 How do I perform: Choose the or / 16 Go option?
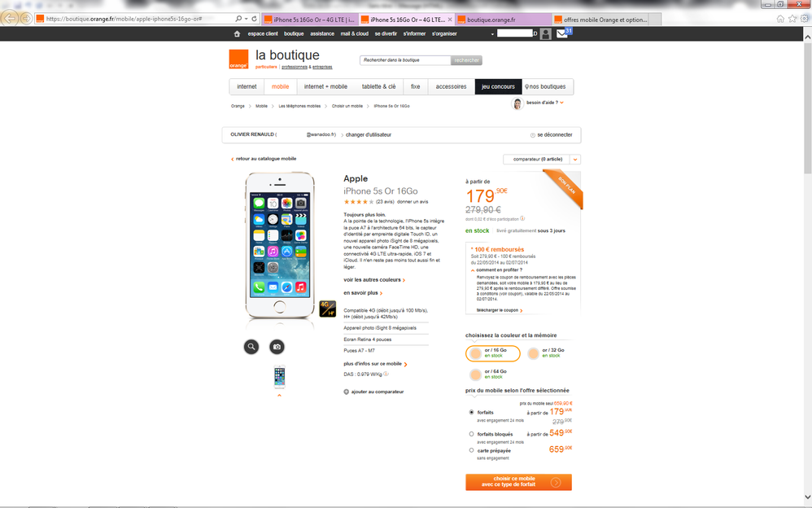tap(492, 353)
